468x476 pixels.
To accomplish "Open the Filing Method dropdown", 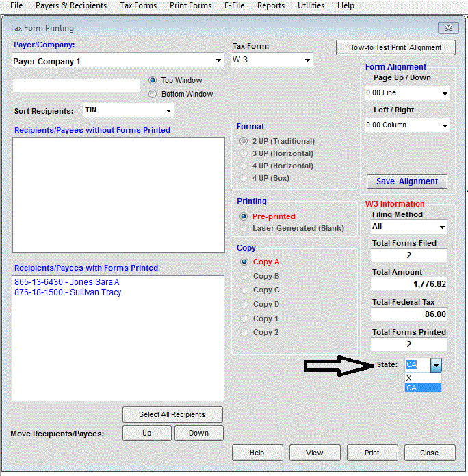I will (442, 227).
